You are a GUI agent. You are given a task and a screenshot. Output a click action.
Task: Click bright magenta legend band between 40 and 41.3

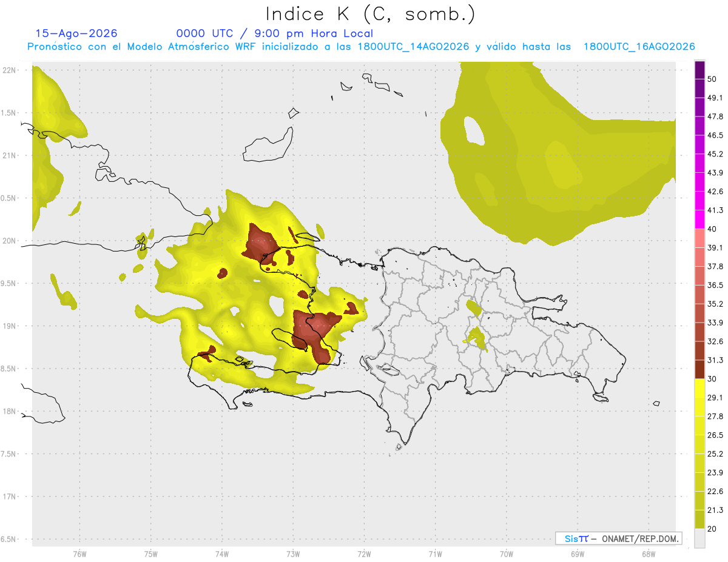tap(699, 219)
